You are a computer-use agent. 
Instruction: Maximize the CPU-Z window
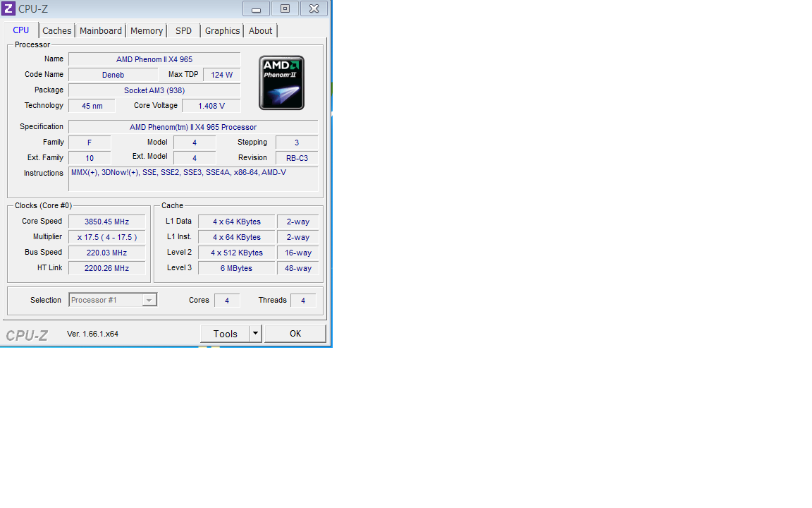285,8
